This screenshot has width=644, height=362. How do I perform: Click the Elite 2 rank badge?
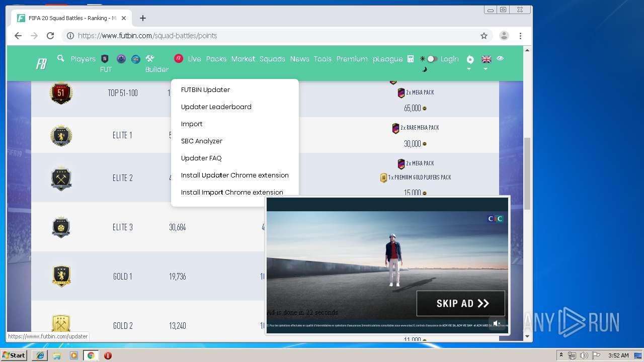(61, 178)
